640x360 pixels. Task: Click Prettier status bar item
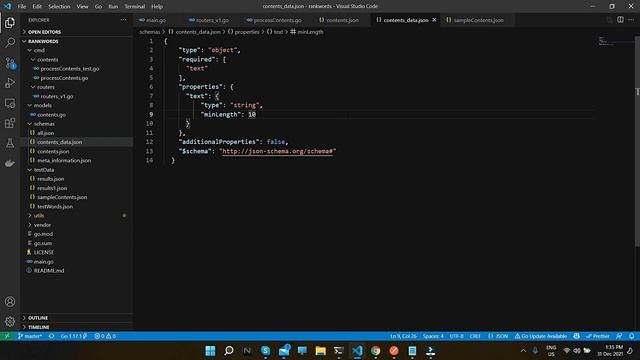pyautogui.click(x=598, y=336)
